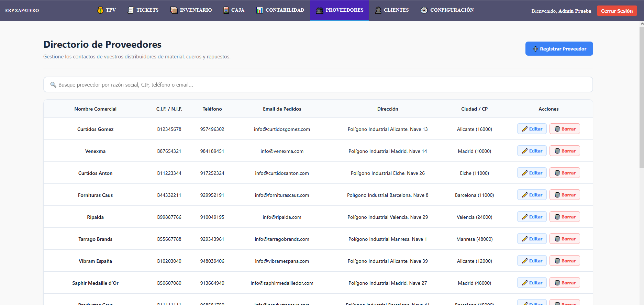Click trash icon for Curtidos Gomez
The width and height of the screenshot is (644, 305).
pyautogui.click(x=557, y=129)
